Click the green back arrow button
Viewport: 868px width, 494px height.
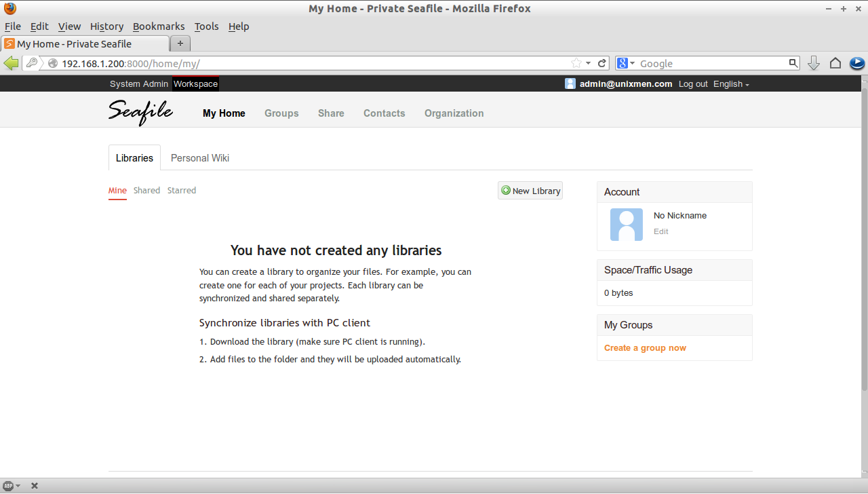[11, 63]
